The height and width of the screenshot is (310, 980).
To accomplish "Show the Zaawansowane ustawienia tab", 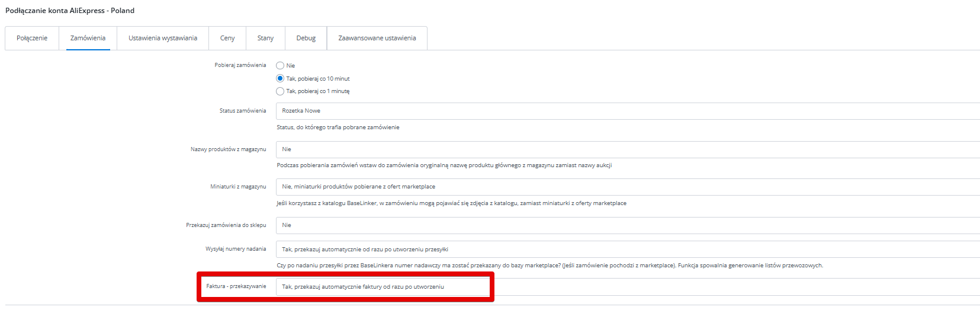I will coord(377,38).
